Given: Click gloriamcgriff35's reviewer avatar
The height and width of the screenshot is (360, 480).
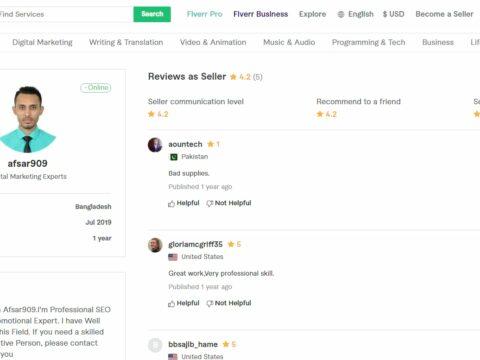Looking at the screenshot, I should click(x=155, y=245).
